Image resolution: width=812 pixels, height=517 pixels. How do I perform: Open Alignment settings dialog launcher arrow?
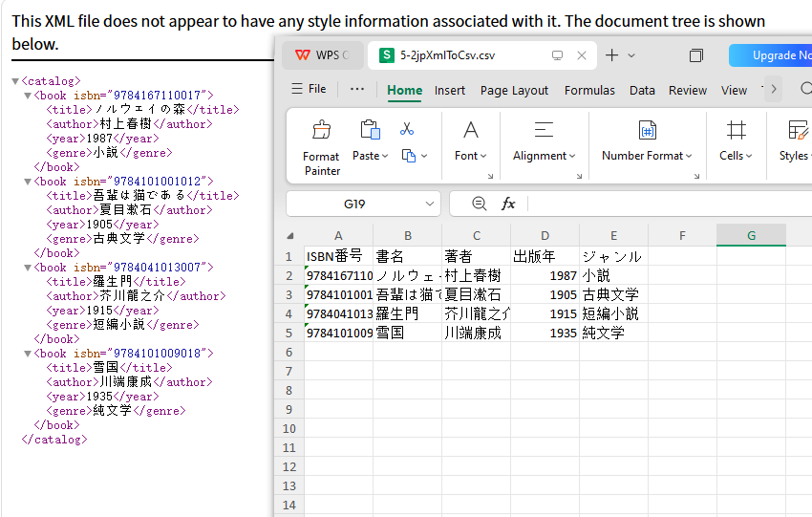point(579,176)
